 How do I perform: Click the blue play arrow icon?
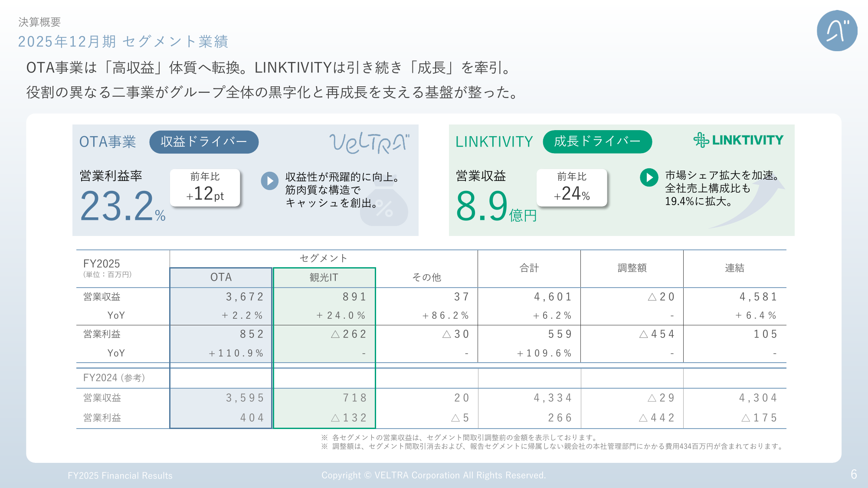point(269,181)
